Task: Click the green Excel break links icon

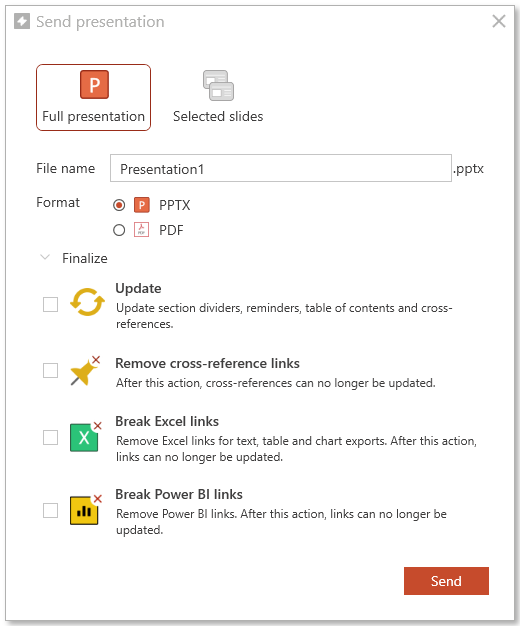Action: tap(85, 436)
